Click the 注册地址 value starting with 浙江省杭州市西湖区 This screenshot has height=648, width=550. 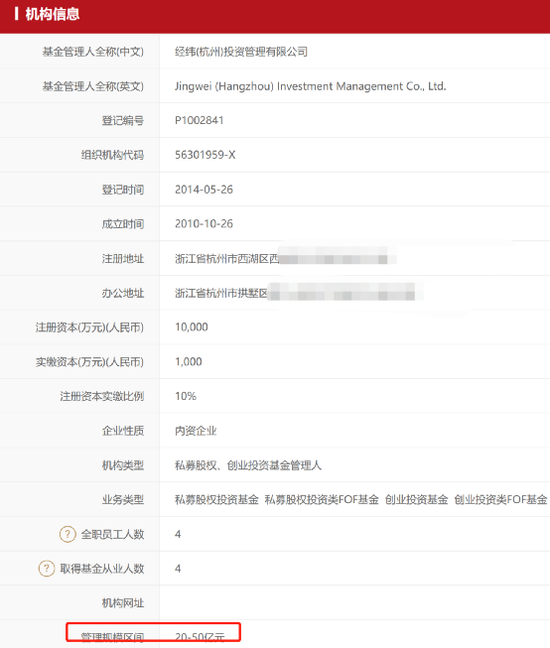pyautogui.click(x=285, y=259)
